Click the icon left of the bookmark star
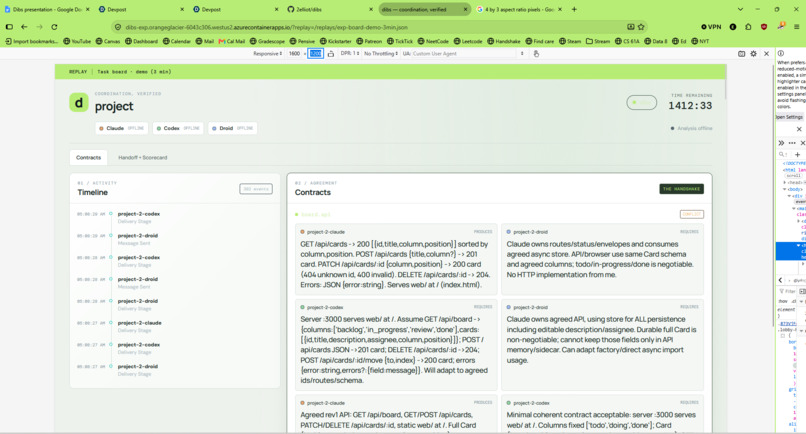806x434 pixels. 631,27
